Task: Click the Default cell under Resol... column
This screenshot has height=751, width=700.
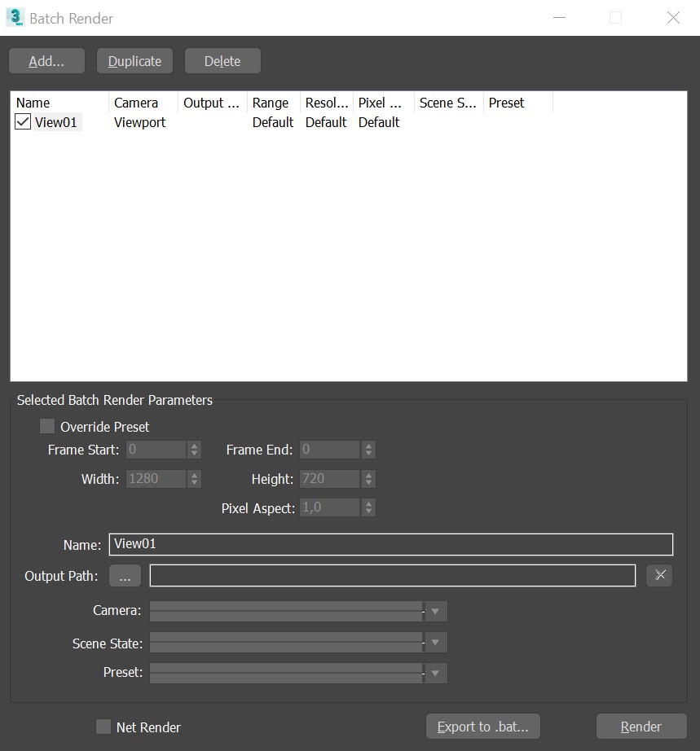Action: click(x=326, y=122)
